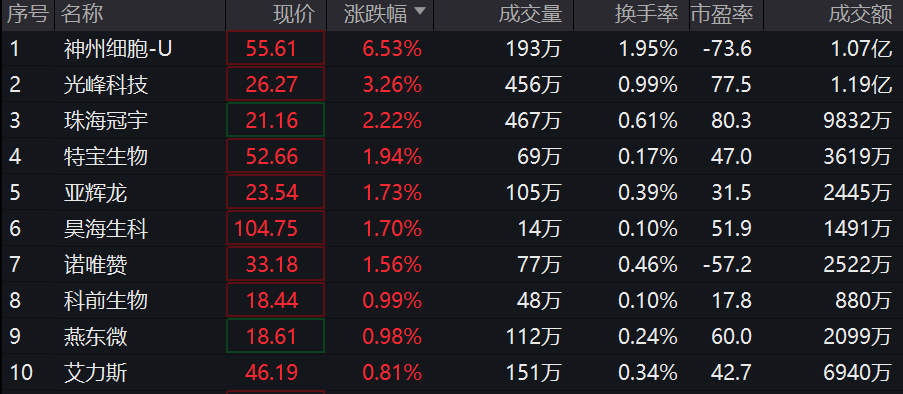
Task: Click volume 456万 for 光峰科技
Action: click(x=533, y=85)
